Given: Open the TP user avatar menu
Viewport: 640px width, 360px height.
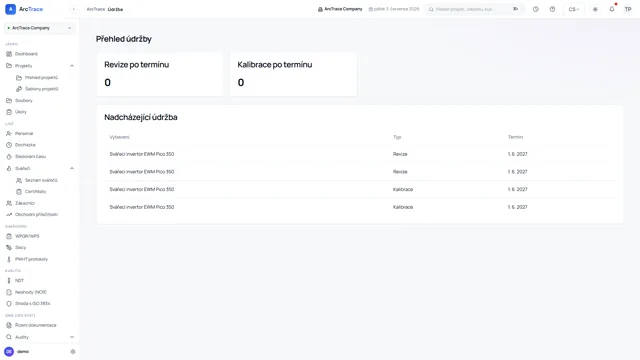Looking at the screenshot, I should click(x=628, y=9).
